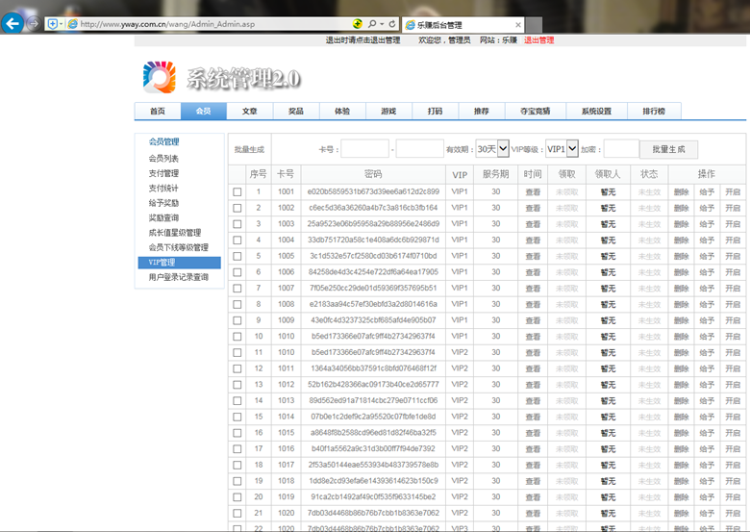750x532 pixels.
Task: Click the magnifier search icon in the address bar
Action: pos(372,23)
